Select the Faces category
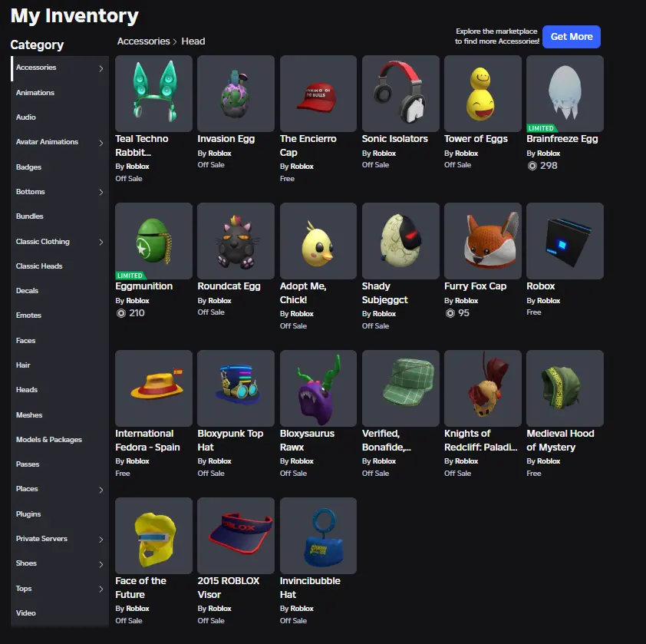Viewport: 646px width, 644px height. click(60, 341)
